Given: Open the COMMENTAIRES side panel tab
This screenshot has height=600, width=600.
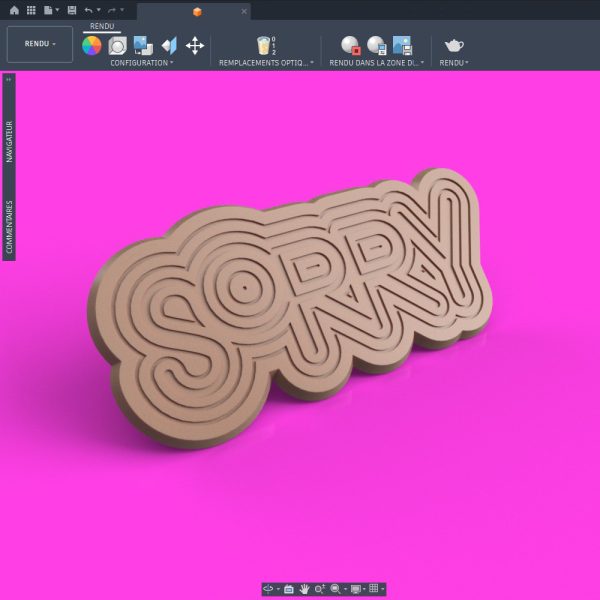Looking at the screenshot, I should (x=9, y=227).
